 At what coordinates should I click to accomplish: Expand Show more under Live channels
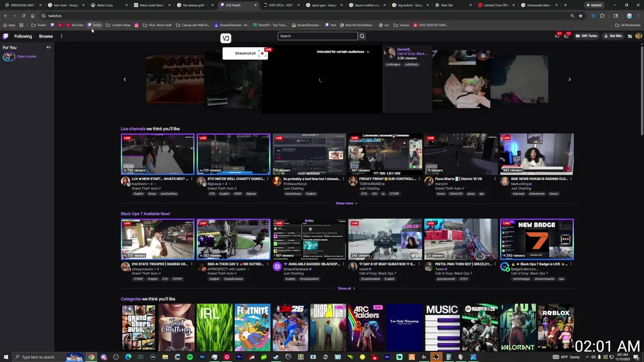tap(347, 203)
